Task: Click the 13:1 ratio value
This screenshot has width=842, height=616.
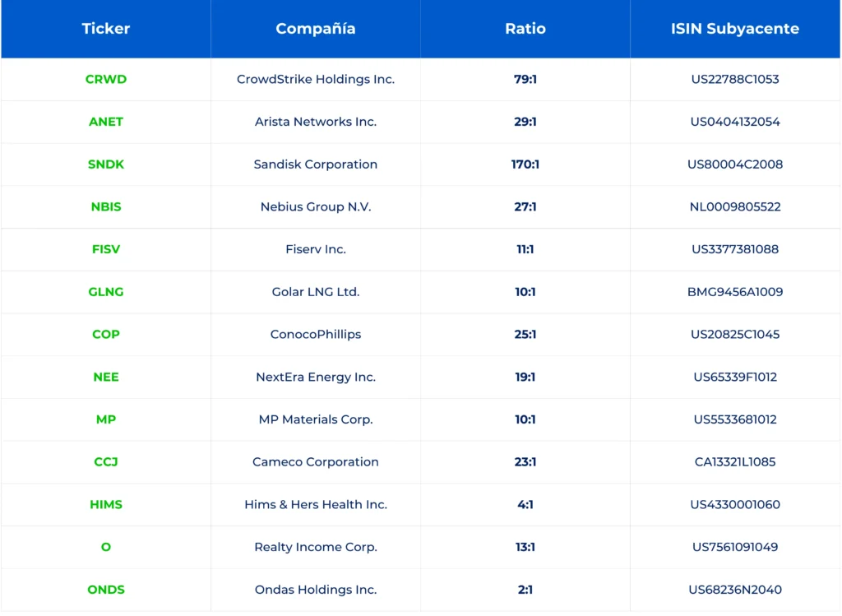Action: point(525,547)
